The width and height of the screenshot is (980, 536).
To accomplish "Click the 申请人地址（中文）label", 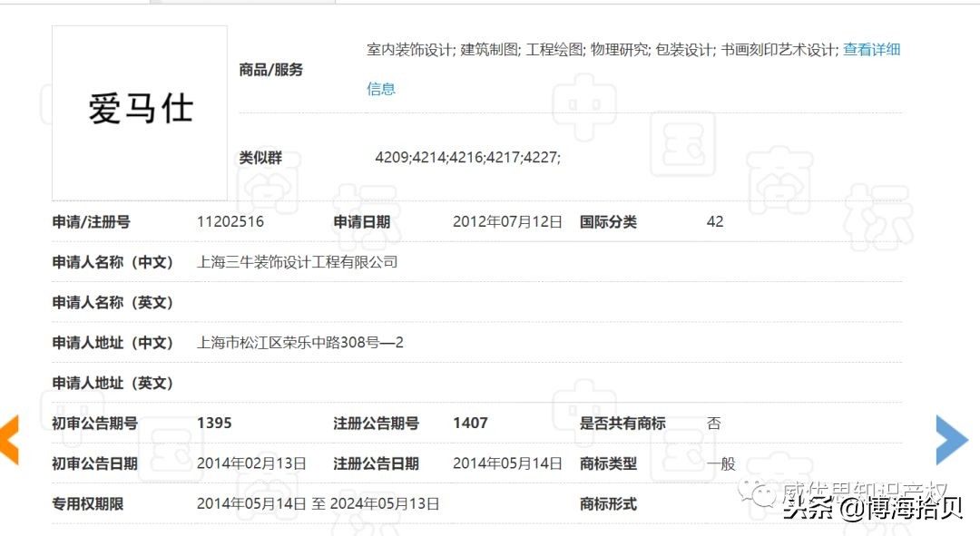I will pos(113,343).
